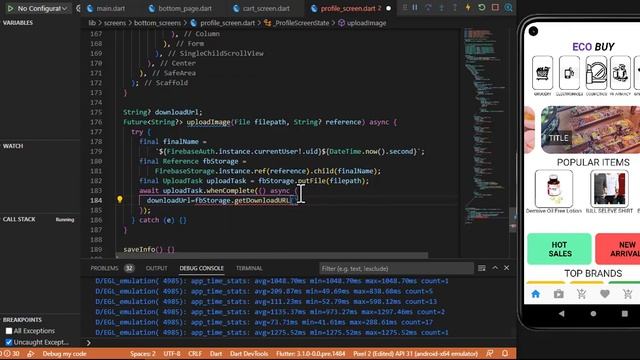Open the OUTPUT panel tab
This screenshot has width=640, height=360.
pyautogui.click(x=157, y=268)
